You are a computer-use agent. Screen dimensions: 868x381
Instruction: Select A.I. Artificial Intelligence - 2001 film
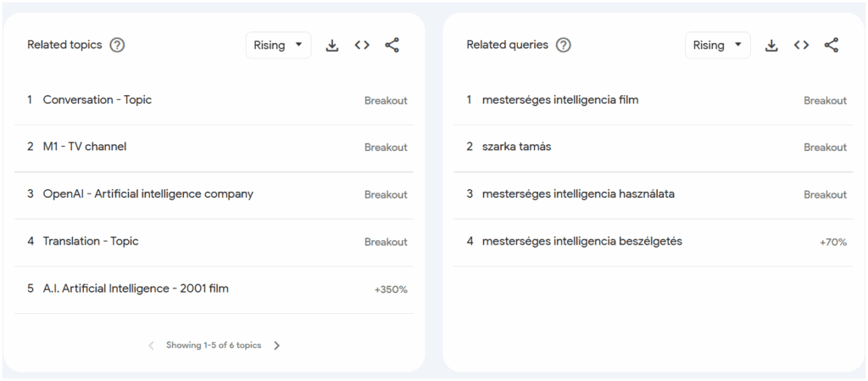[x=214, y=289]
